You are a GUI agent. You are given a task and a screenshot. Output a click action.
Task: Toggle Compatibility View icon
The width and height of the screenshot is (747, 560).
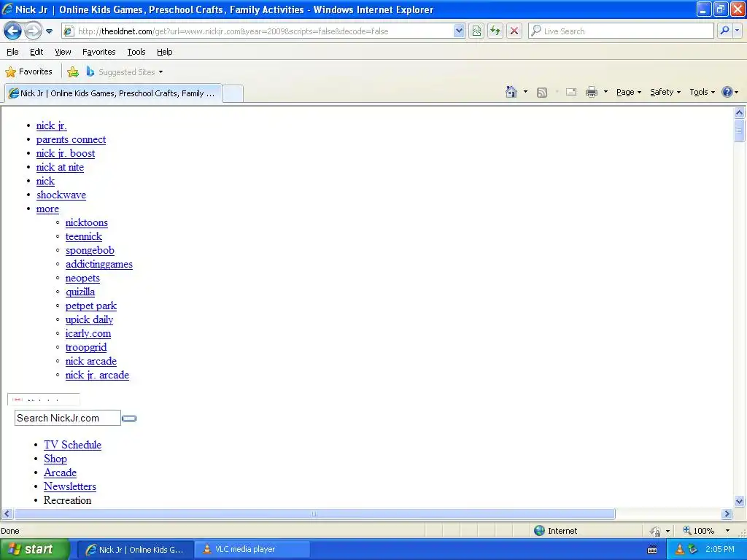point(476,31)
